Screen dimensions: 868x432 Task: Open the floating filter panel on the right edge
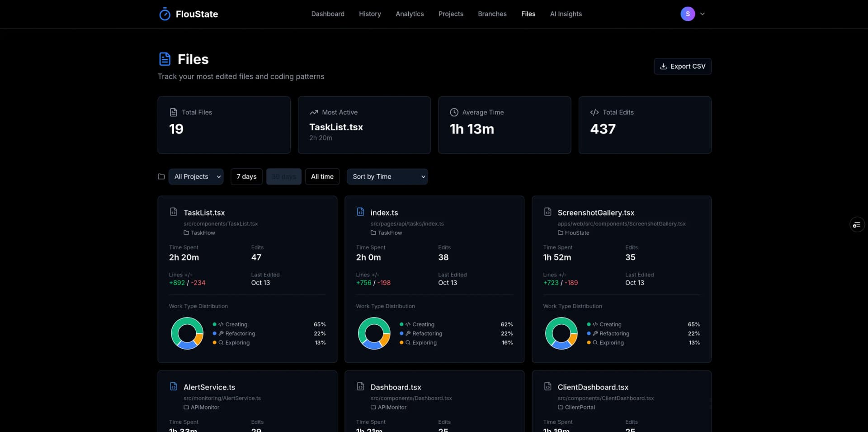click(857, 224)
